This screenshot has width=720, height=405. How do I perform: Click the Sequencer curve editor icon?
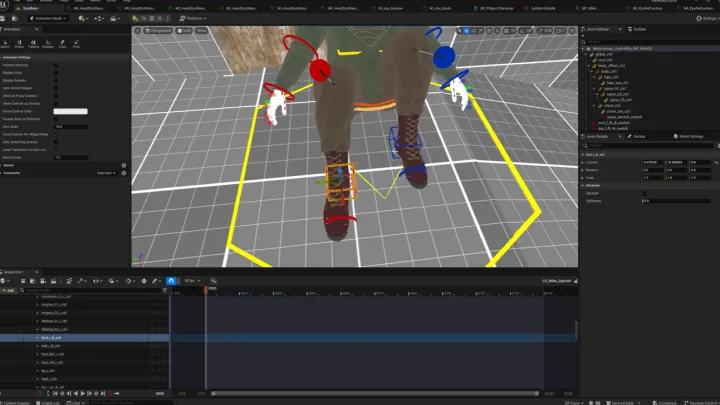214,281
